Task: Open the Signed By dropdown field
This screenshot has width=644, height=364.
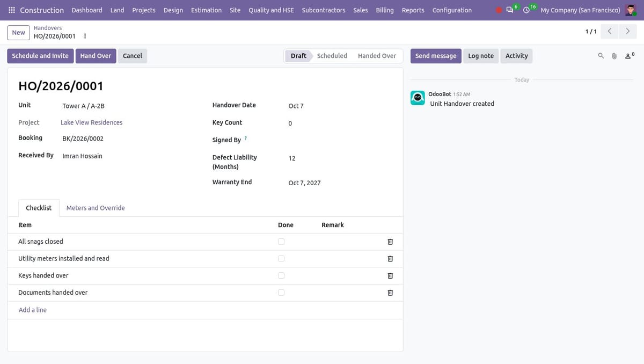Action: 339,140
